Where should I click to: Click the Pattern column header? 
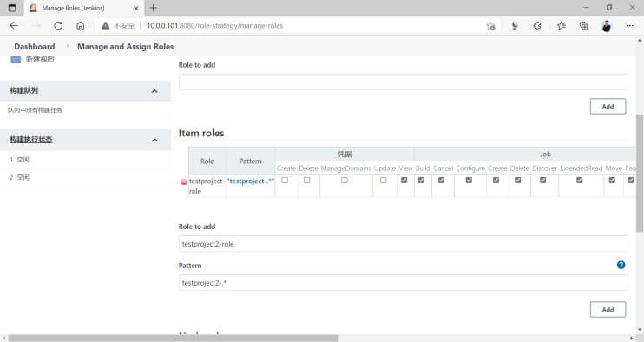pos(250,161)
